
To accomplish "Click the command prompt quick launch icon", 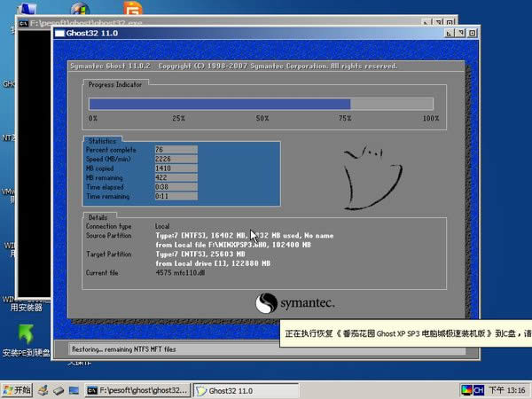I will (x=74, y=389).
